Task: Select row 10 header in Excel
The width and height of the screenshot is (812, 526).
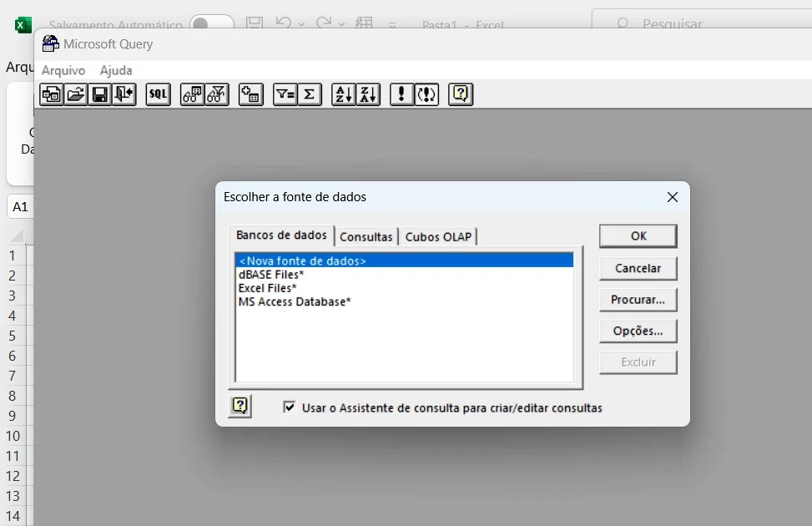Action: tap(13, 437)
